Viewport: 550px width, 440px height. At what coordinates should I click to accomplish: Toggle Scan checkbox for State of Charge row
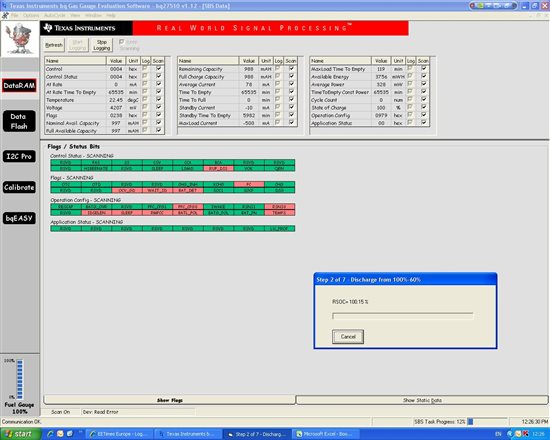[x=424, y=107]
